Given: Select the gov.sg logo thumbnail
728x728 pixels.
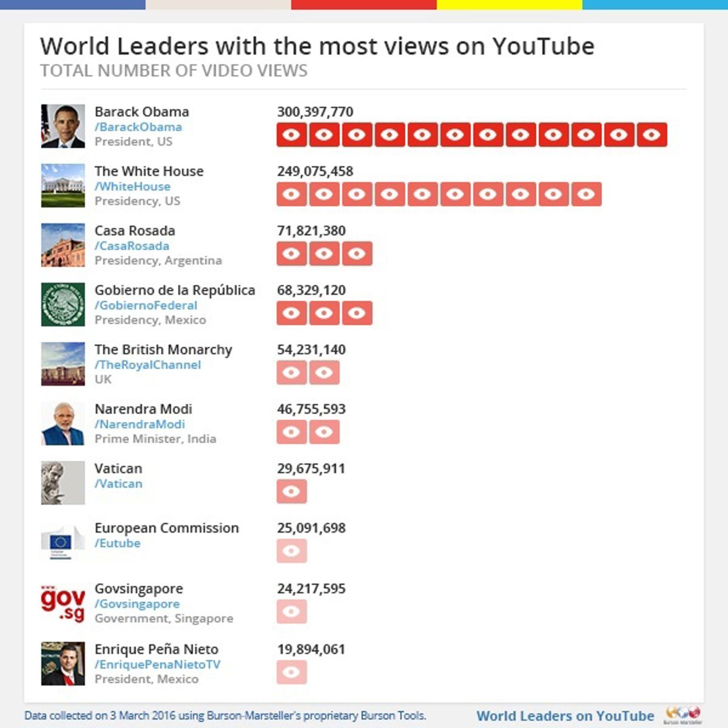Looking at the screenshot, I should coord(63,603).
